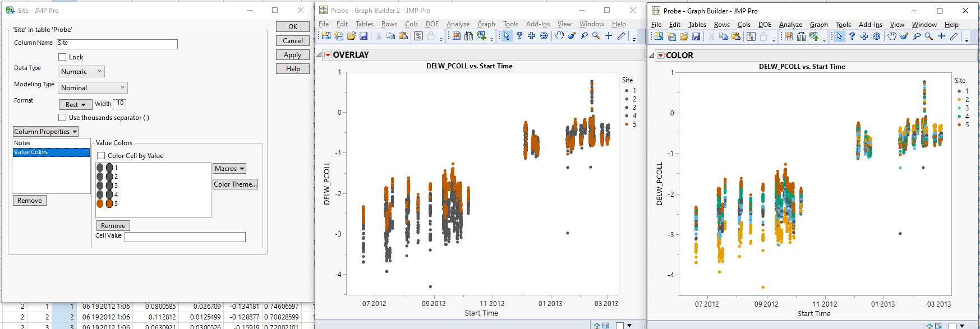Select the Brush tool in Graph Builder 2
The width and height of the screenshot is (980, 329).
(572, 36)
